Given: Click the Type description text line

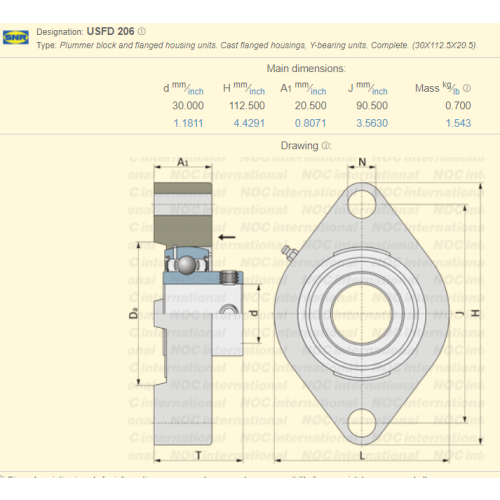Looking at the screenshot, I should click(x=257, y=45).
